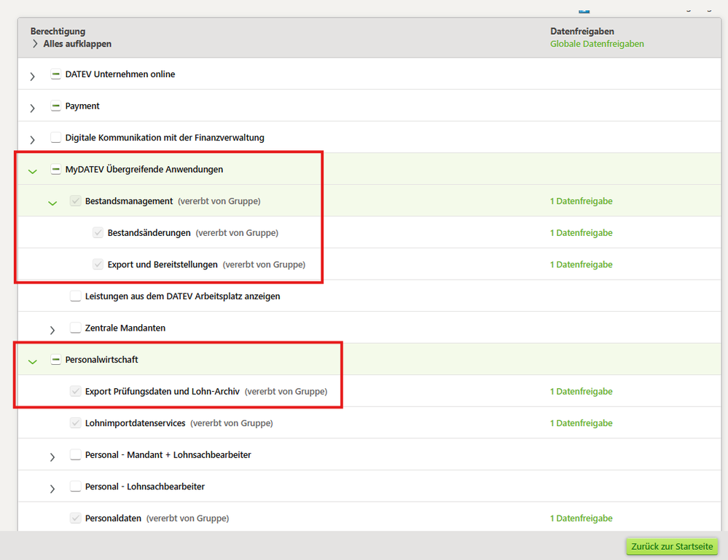This screenshot has height=560, width=728.
Task: Click Export und Bereitstellungen checkbox
Action: click(x=98, y=264)
